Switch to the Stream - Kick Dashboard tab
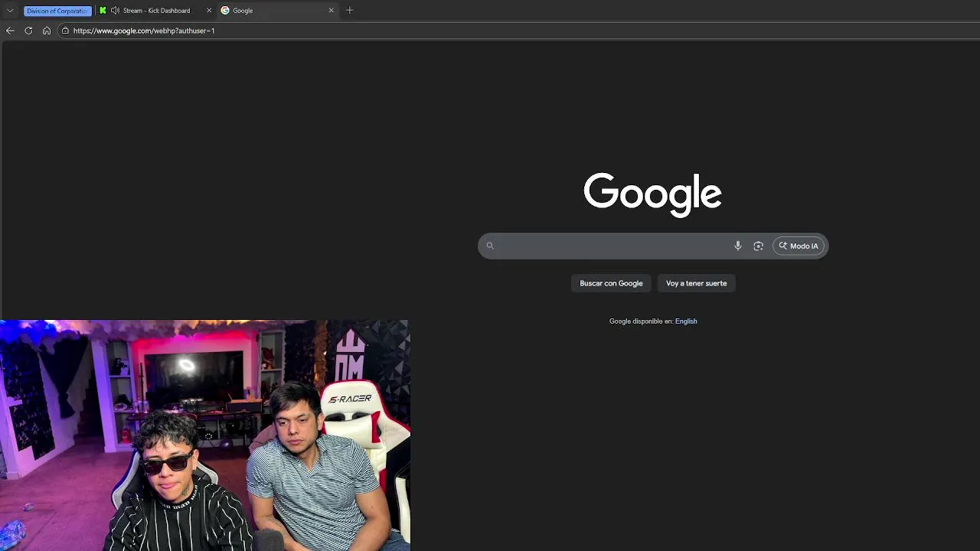This screenshot has width=980, height=551. pyautogui.click(x=156, y=11)
